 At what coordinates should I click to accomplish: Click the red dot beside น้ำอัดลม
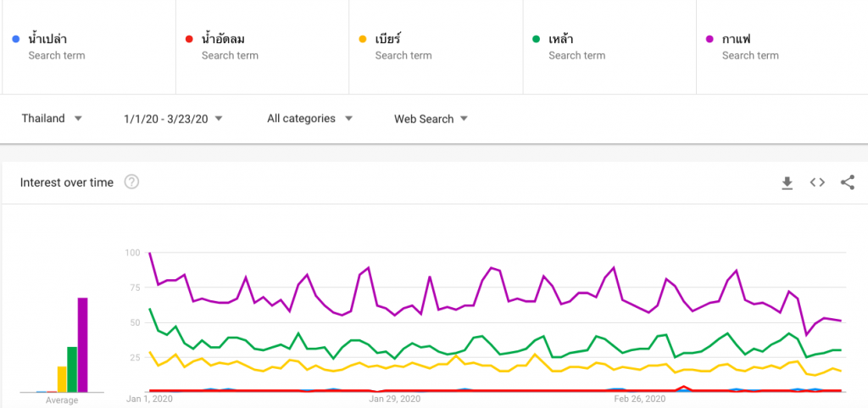189,39
